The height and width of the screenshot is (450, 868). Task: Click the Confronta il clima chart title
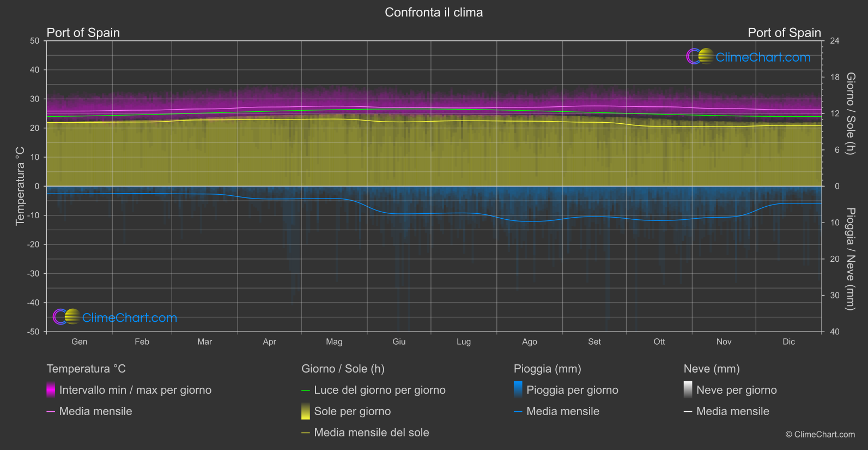tap(434, 12)
